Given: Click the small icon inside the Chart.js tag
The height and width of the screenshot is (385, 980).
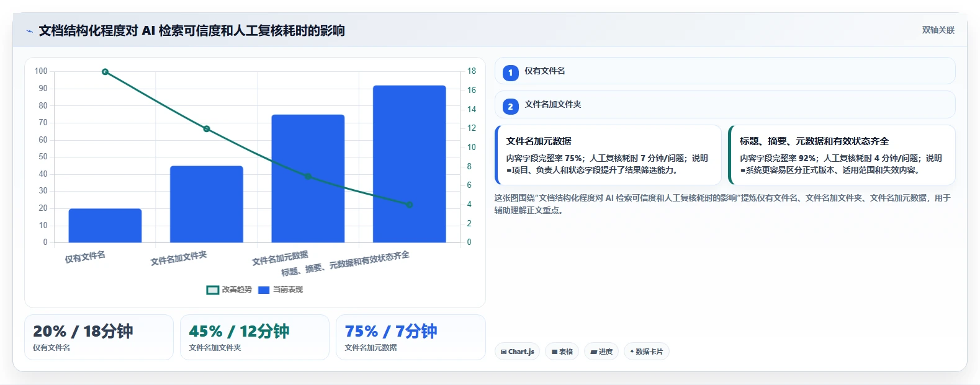Looking at the screenshot, I should tap(504, 352).
